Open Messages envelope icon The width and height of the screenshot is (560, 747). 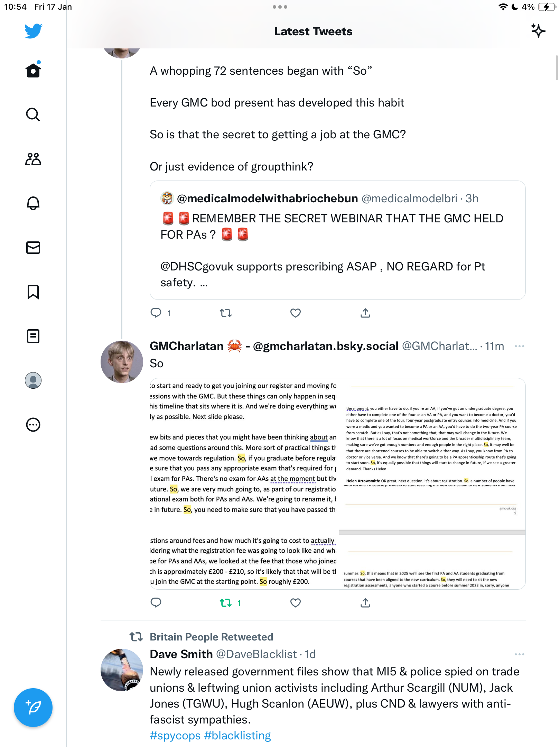(33, 248)
